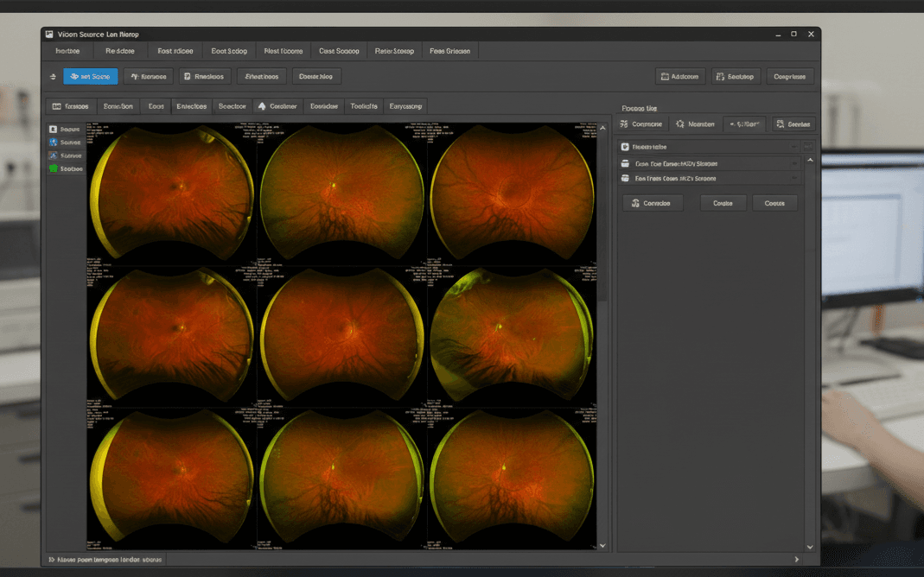This screenshot has width=924, height=577.
Task: Enable the highlighted combo toggle beside Monitor
Action: pos(744,124)
